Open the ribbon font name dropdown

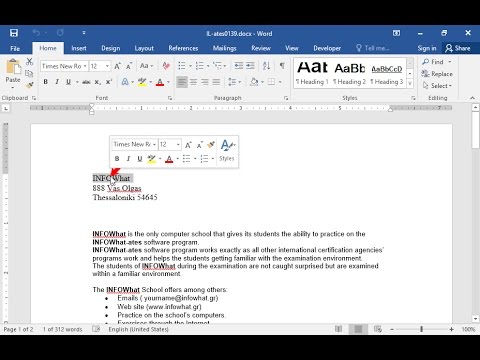tap(85, 66)
